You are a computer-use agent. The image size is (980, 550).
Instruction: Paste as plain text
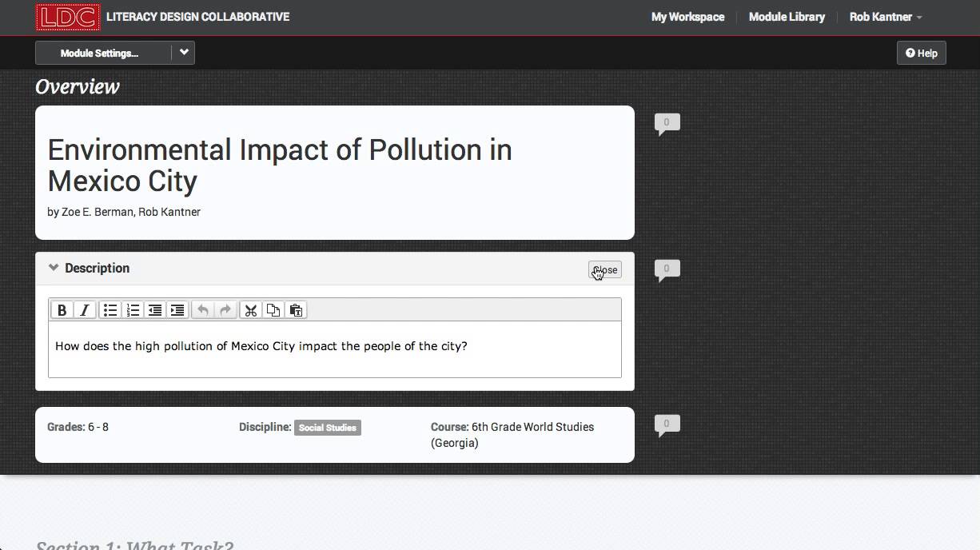tap(296, 310)
